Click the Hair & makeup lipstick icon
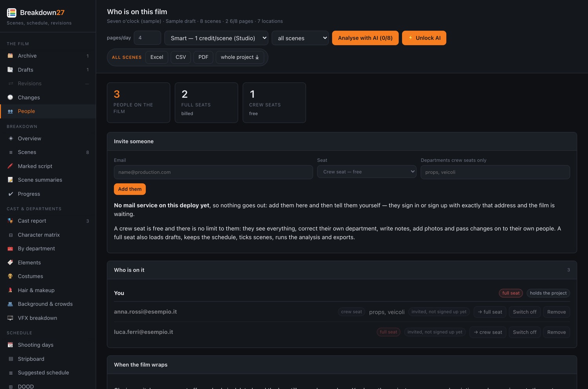Image resolution: width=588 pixels, height=389 pixels. (x=11, y=290)
